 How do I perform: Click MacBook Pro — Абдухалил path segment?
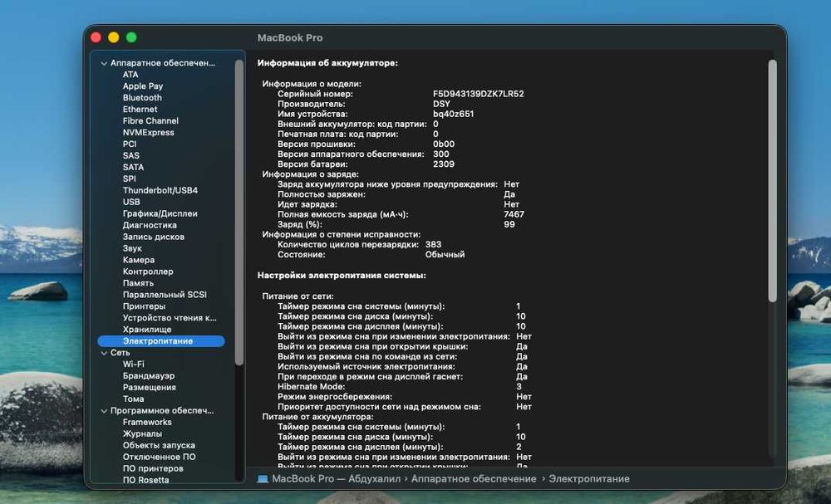pyautogui.click(x=336, y=479)
